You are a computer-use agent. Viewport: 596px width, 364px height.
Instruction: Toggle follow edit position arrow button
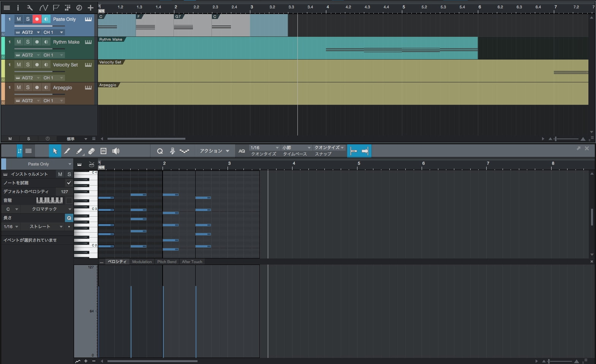pos(365,151)
